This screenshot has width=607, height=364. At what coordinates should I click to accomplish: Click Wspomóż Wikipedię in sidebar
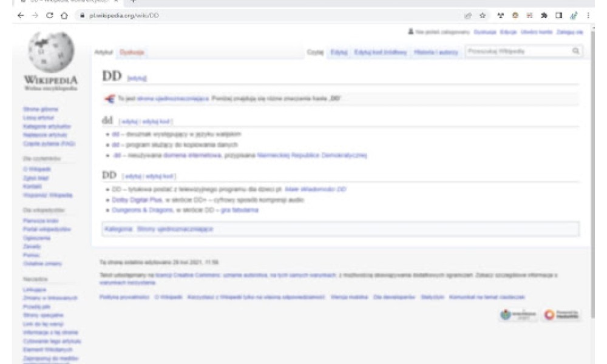47,195
